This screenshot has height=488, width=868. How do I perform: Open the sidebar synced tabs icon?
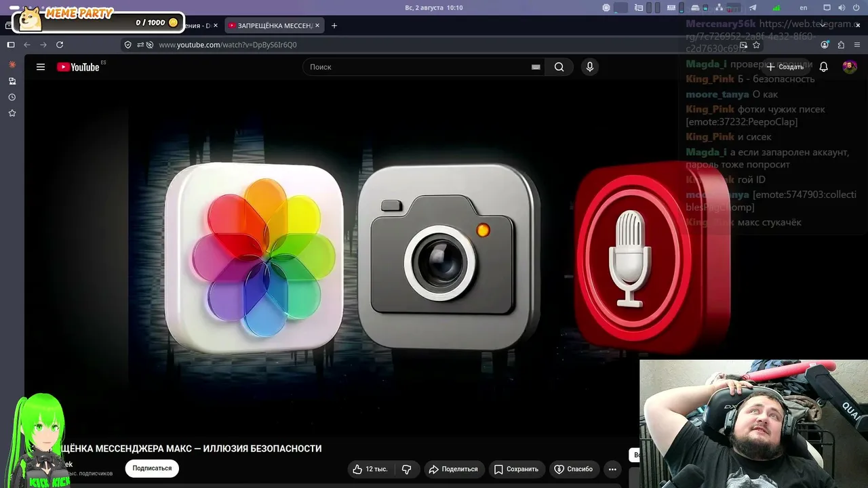click(x=12, y=81)
